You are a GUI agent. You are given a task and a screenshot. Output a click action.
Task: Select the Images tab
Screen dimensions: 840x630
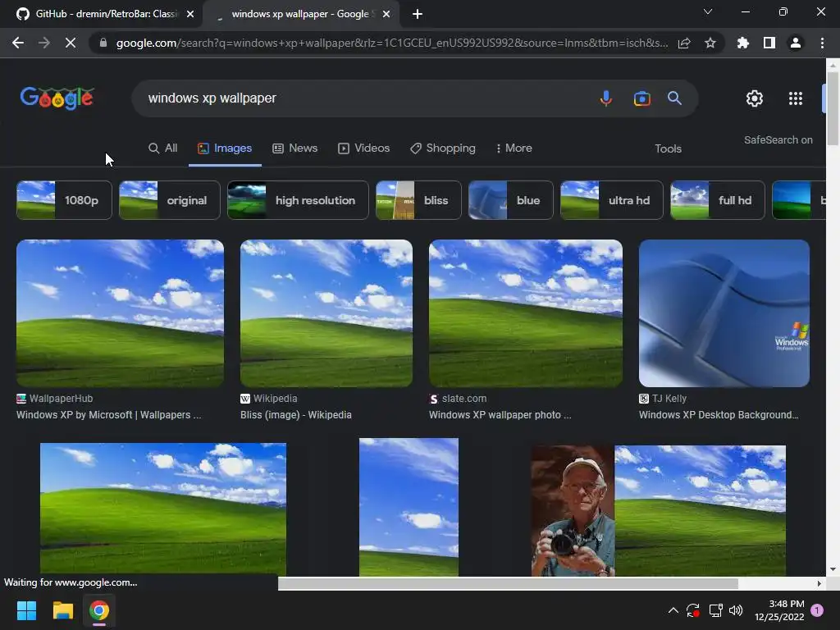(x=225, y=148)
